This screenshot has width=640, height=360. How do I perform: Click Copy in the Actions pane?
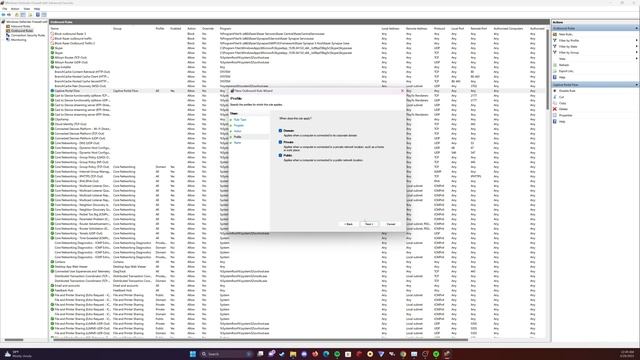(562, 103)
